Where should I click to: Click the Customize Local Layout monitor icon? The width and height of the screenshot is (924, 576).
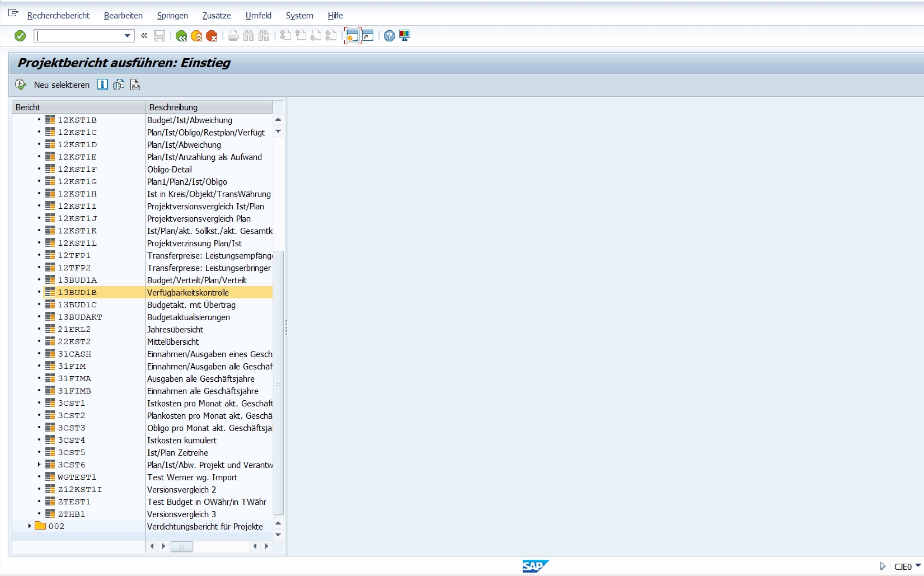pyautogui.click(x=405, y=36)
